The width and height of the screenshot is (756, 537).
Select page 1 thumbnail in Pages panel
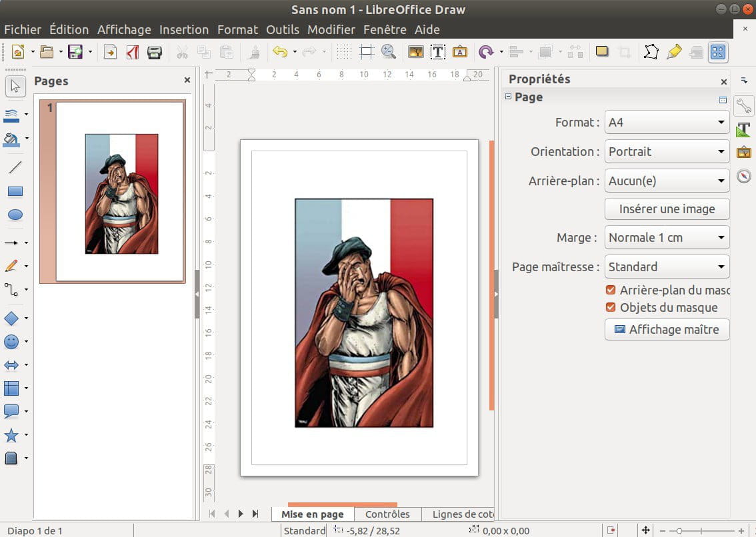(x=113, y=191)
